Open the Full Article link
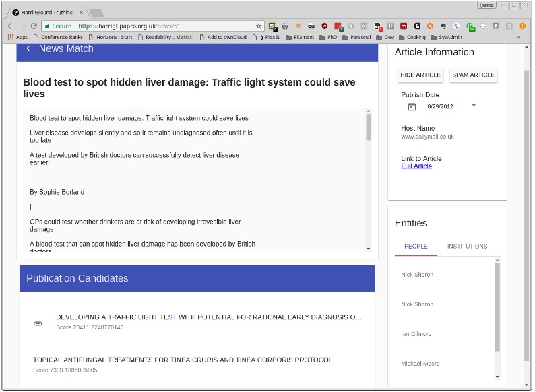Viewport: 535px width, 392px height. pos(416,166)
